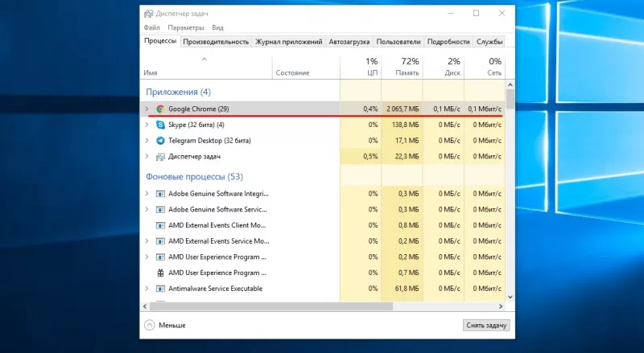Select the AMD External Events Client Mo... row
644x353 pixels.
tap(323, 225)
